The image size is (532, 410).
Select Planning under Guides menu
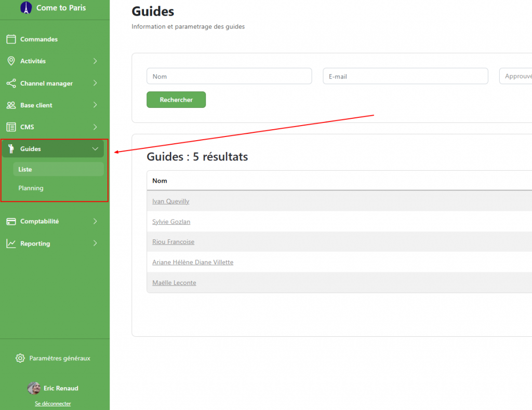point(31,188)
